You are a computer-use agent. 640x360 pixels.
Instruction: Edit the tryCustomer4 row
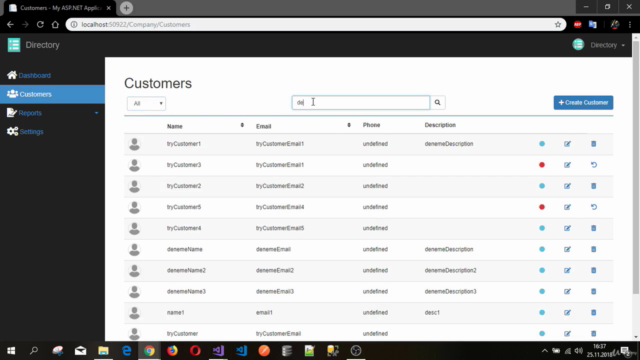pos(567,228)
